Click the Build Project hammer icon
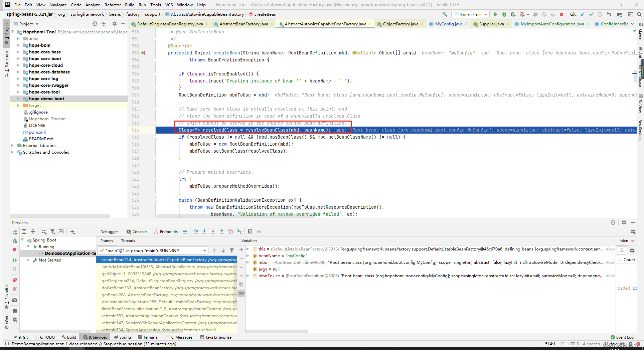The image size is (644, 350). click(445, 14)
